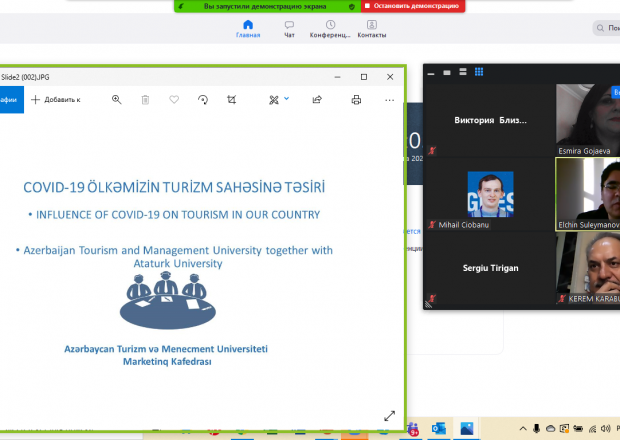The height and width of the screenshot is (440, 620).
Task: Click the Slide2 (002).JPG window title
Action: (25, 77)
